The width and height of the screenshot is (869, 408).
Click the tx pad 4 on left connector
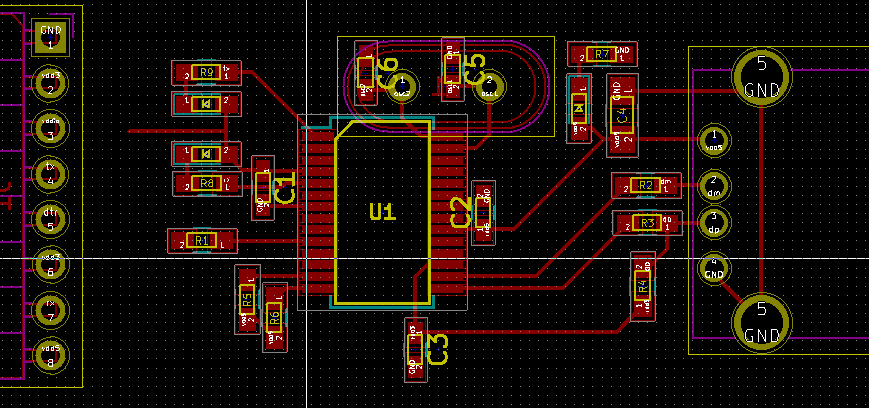(x=50, y=174)
